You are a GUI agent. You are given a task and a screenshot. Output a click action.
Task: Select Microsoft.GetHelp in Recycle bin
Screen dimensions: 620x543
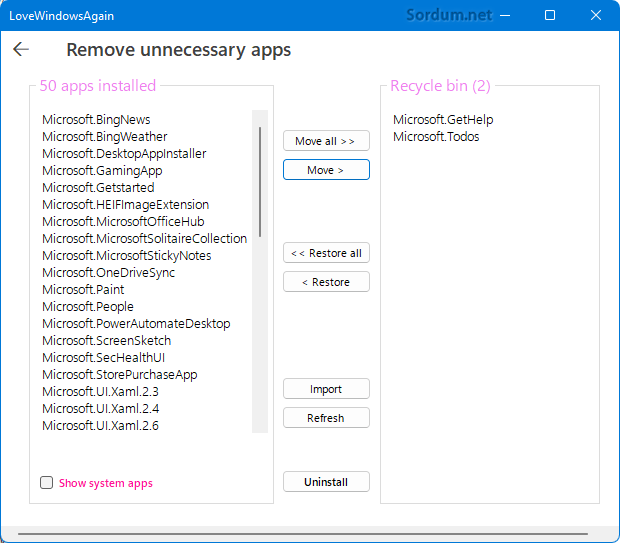tap(443, 119)
